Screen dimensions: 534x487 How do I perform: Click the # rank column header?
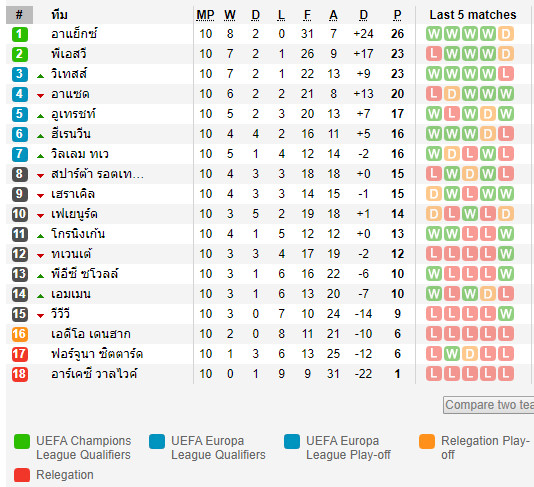click(x=19, y=15)
